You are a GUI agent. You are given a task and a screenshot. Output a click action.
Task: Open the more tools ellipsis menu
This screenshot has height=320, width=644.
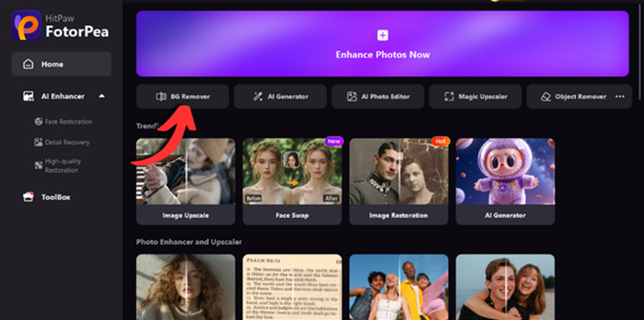click(620, 97)
